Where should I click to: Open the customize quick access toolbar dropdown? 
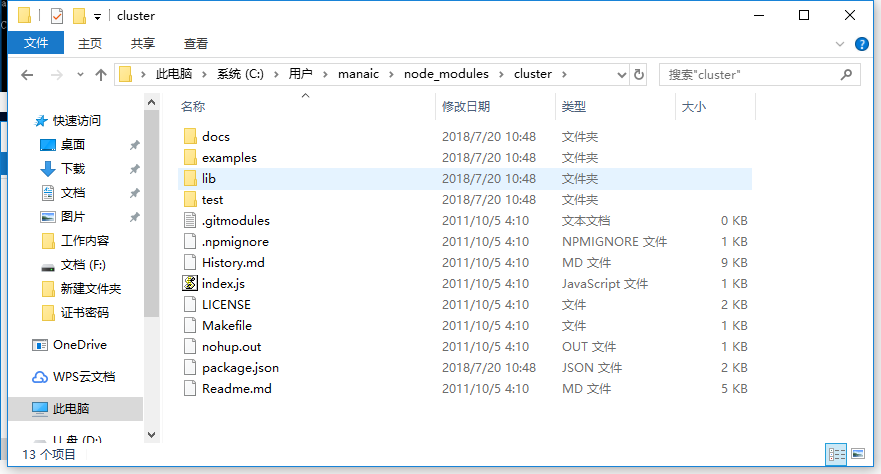point(97,17)
